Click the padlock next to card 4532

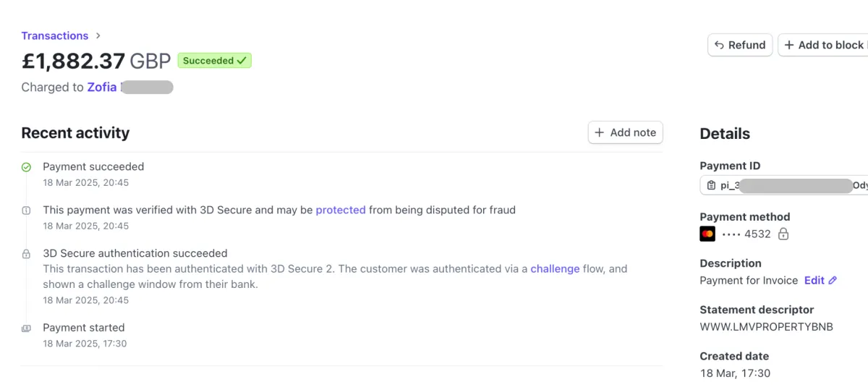783,234
